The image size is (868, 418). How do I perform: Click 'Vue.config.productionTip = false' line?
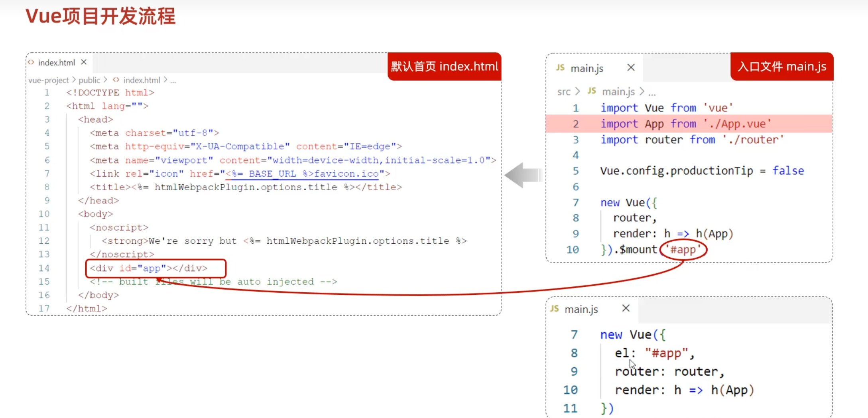click(702, 171)
